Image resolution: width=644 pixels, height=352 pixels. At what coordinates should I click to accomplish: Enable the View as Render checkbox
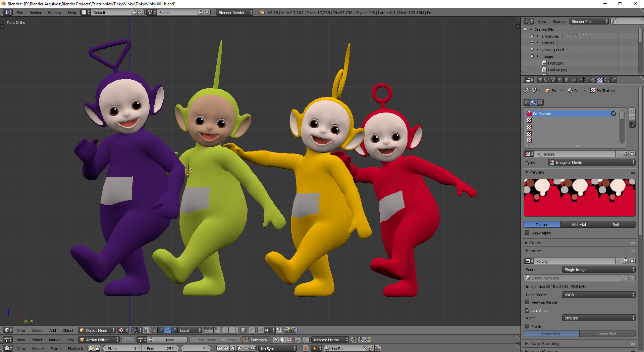click(527, 302)
